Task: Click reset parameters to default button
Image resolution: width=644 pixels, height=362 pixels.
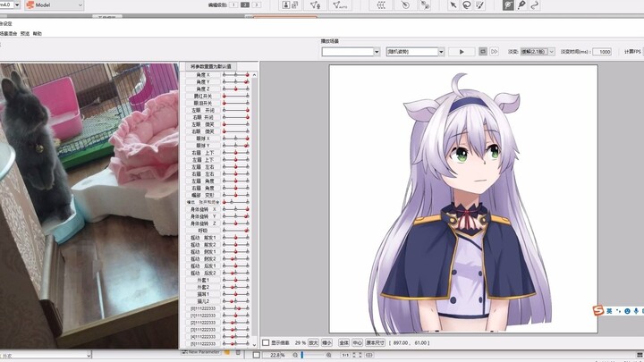Action: [x=211, y=66]
